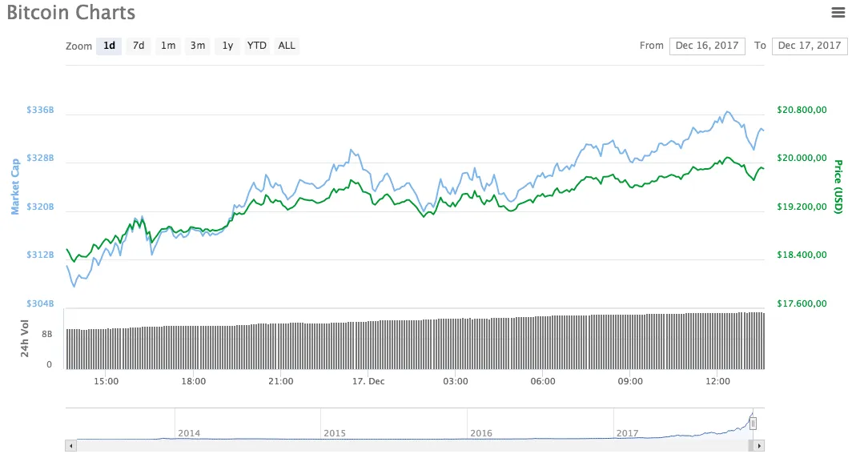Click the Price (USD) axis label
Image resolution: width=868 pixels, height=458 pixels.
pos(838,187)
